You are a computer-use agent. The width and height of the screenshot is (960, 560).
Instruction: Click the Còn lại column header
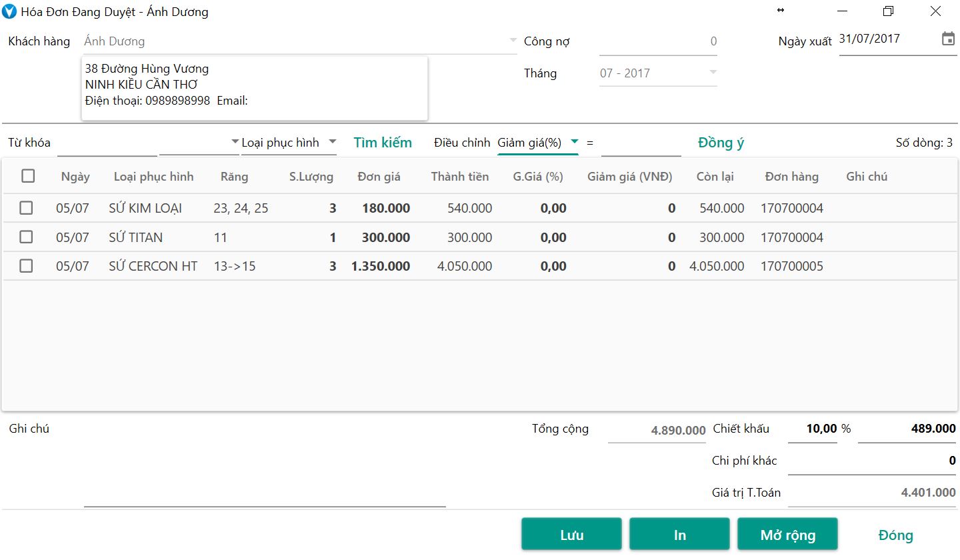[x=715, y=177]
